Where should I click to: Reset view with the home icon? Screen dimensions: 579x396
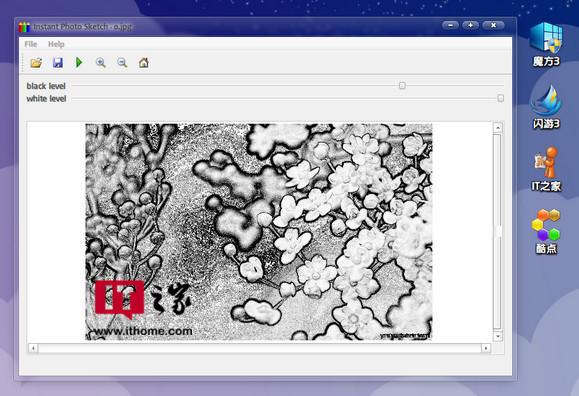pyautogui.click(x=144, y=62)
